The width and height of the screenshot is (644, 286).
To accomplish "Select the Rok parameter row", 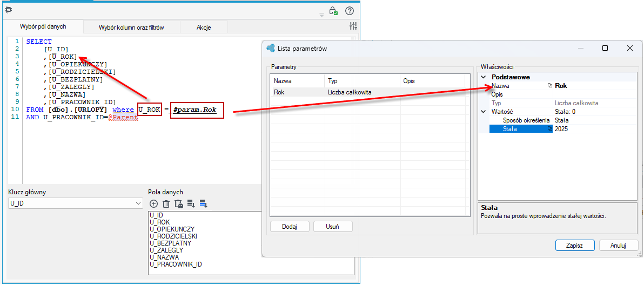I will (x=367, y=92).
